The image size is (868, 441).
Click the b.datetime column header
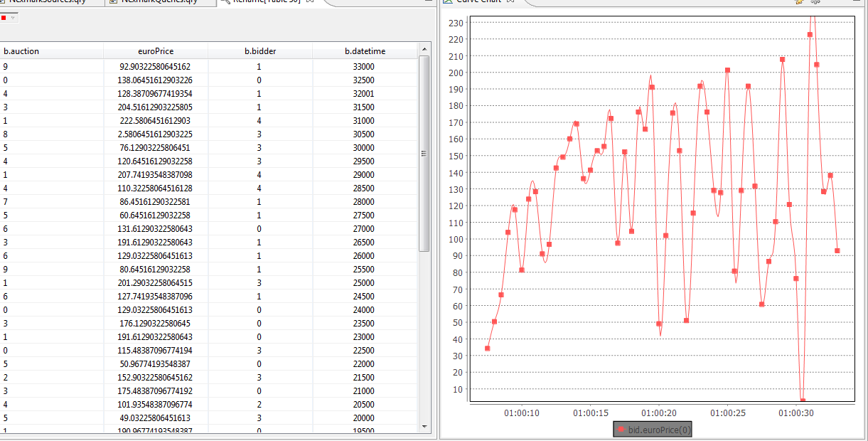(x=365, y=51)
